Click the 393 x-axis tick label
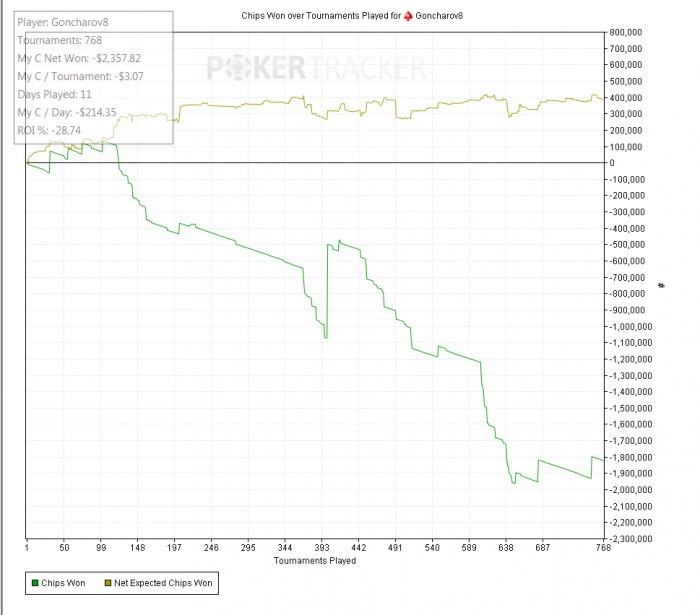The image size is (700, 615). [x=322, y=548]
